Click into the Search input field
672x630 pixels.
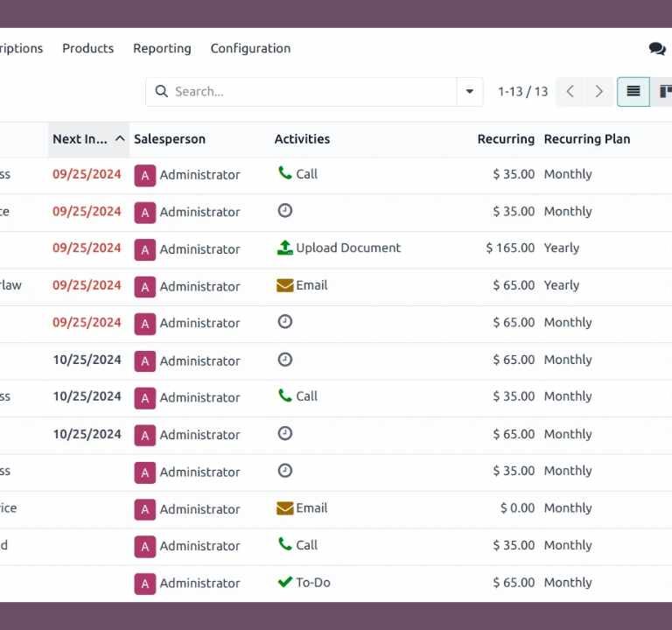[x=311, y=92]
